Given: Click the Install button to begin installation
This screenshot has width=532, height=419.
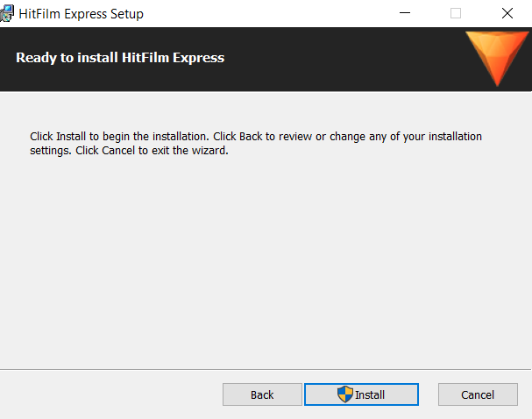Looking at the screenshot, I should pos(361,394).
